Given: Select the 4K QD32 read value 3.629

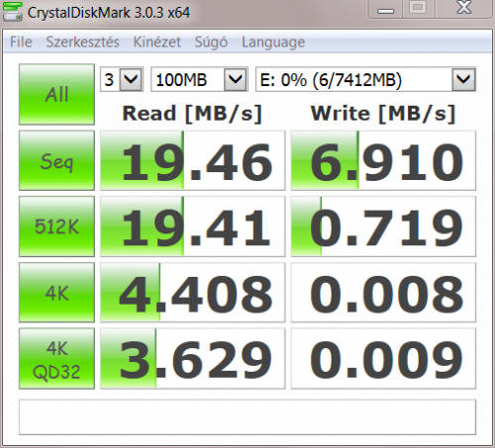Looking at the screenshot, I should [193, 359].
